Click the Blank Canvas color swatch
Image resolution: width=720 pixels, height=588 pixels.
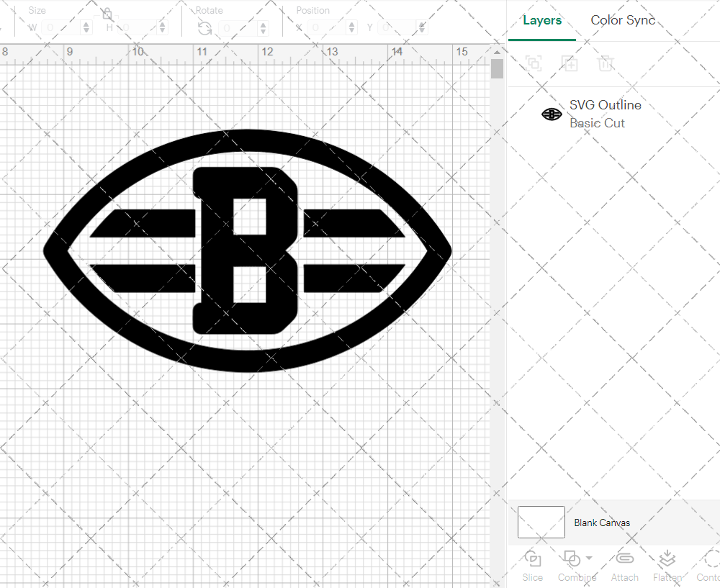541,523
